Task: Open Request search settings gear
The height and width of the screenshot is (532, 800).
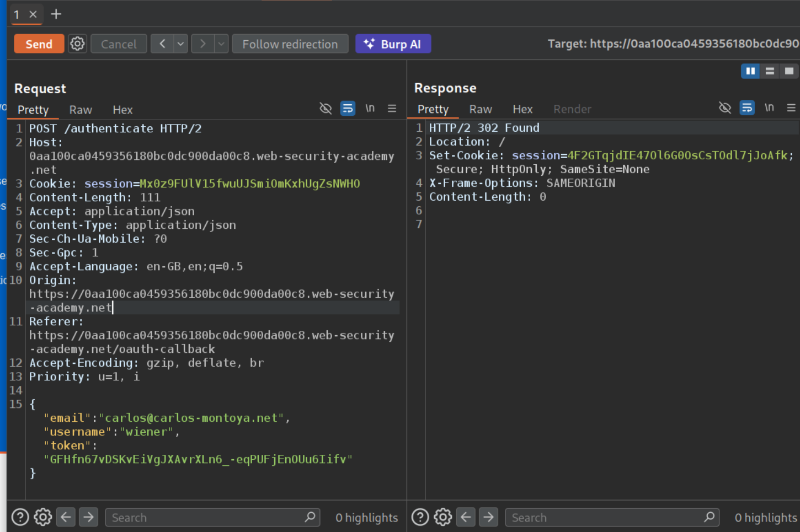Action: click(43, 517)
